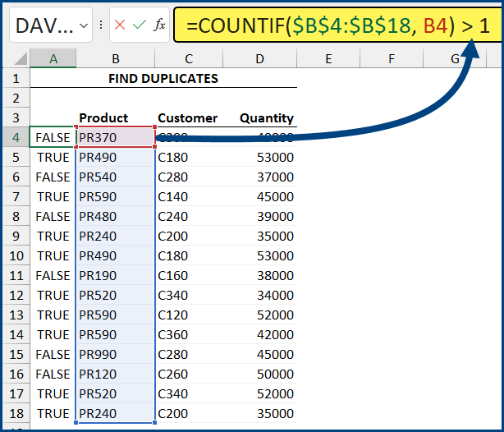Click the Enter checkmark formula button
The image size is (504, 432).
coord(139,25)
